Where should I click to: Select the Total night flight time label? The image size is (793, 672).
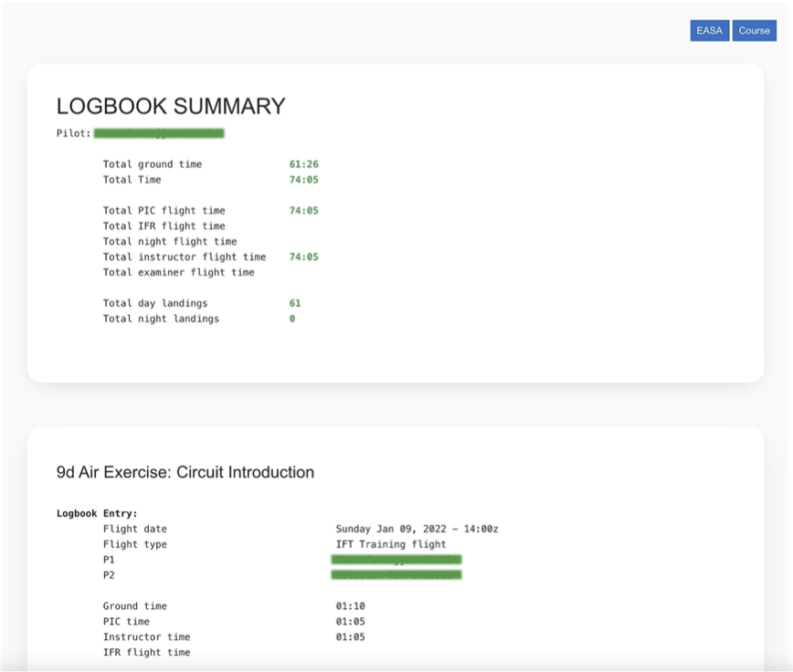(x=170, y=242)
